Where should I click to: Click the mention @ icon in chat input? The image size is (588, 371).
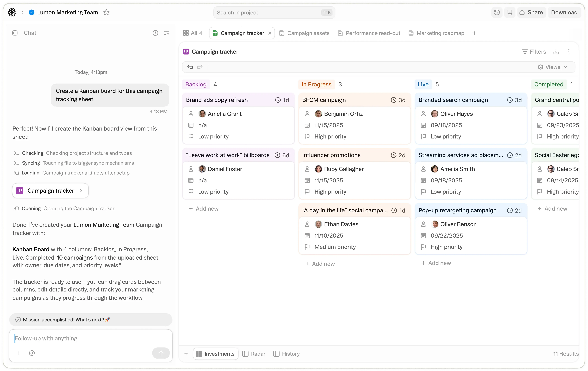[32, 353]
